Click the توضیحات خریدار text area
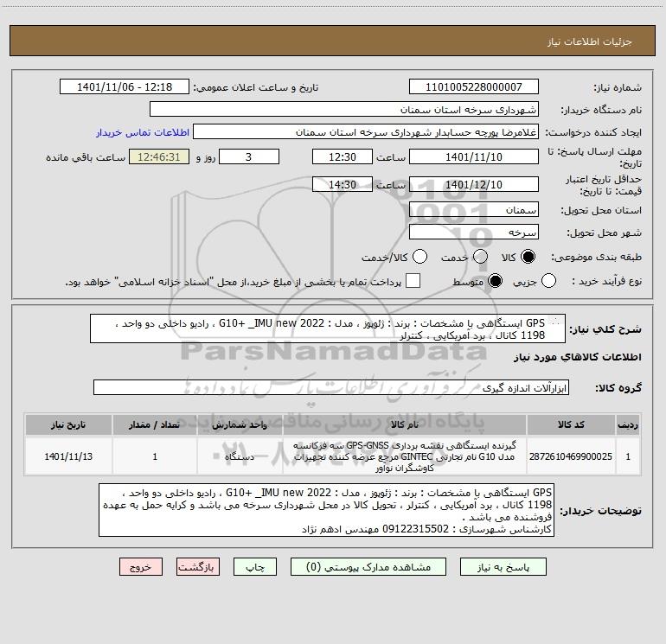Screen dimensions: 666x644 (x=326, y=510)
